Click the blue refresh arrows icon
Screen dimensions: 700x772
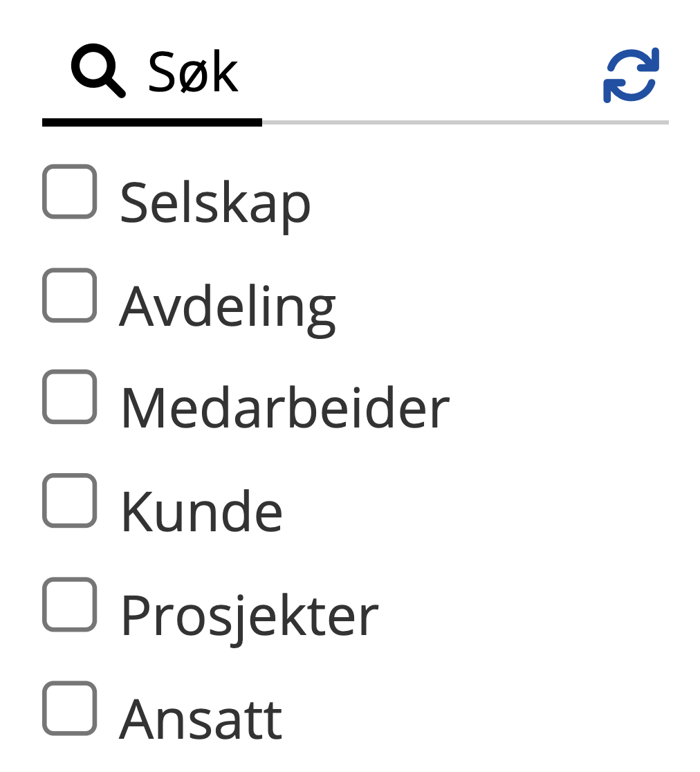tap(631, 75)
